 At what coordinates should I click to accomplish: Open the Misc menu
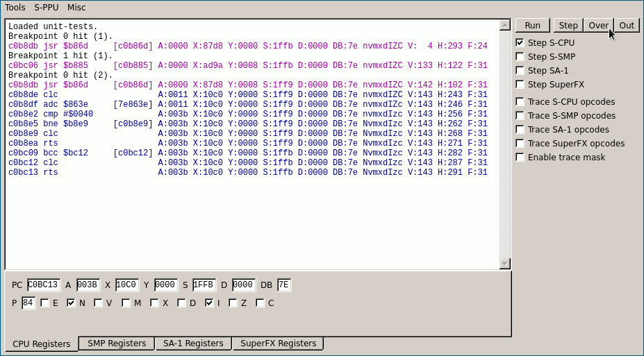[76, 8]
